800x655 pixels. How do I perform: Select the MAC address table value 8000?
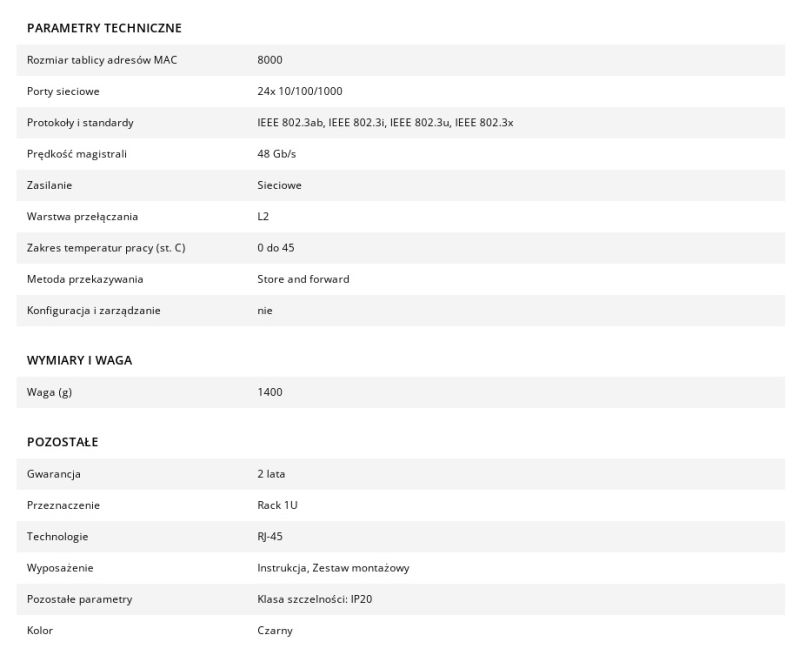[x=269, y=60]
